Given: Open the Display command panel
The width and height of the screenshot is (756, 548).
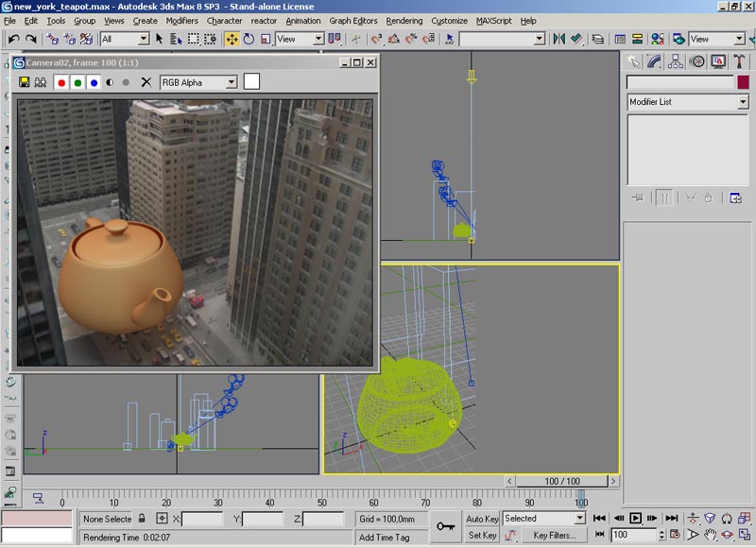Looking at the screenshot, I should pyautogui.click(x=717, y=61).
